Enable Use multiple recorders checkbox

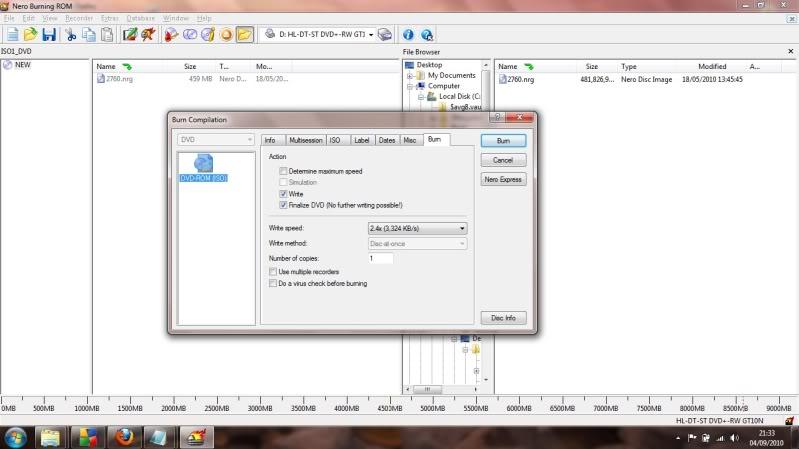pyautogui.click(x=273, y=272)
